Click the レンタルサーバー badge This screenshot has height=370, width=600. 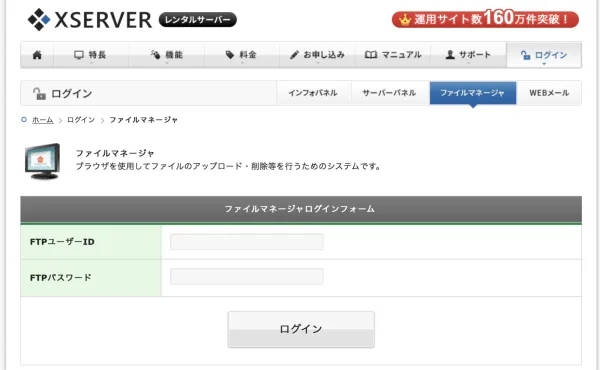(198, 20)
